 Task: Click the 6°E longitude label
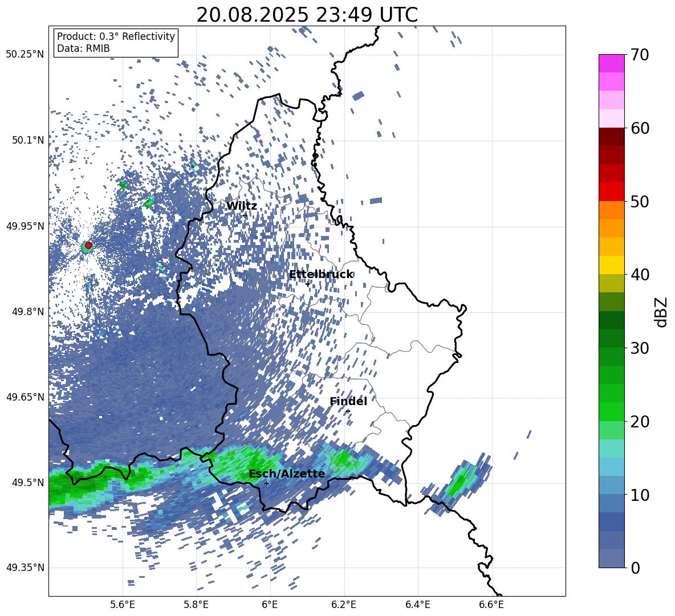click(x=270, y=605)
